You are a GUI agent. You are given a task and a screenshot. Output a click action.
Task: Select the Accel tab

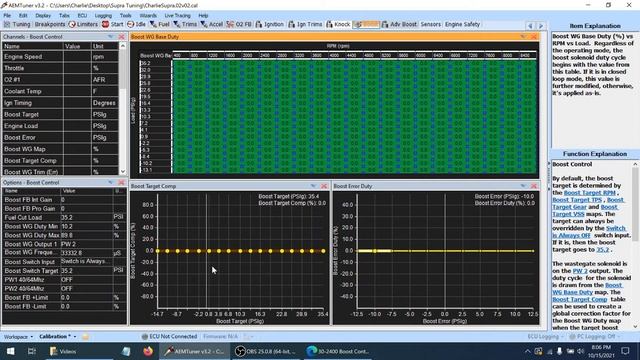coord(211,24)
